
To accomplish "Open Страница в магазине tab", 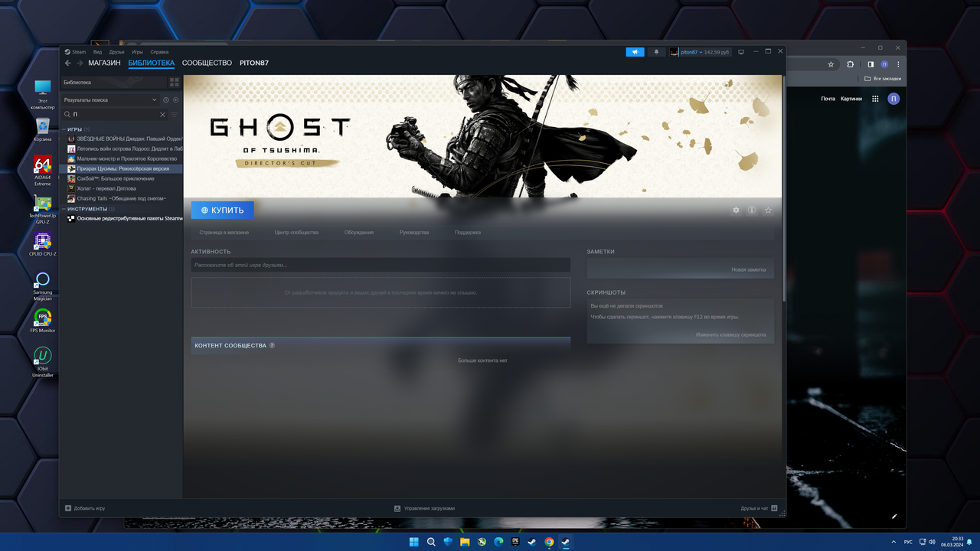I will (224, 232).
